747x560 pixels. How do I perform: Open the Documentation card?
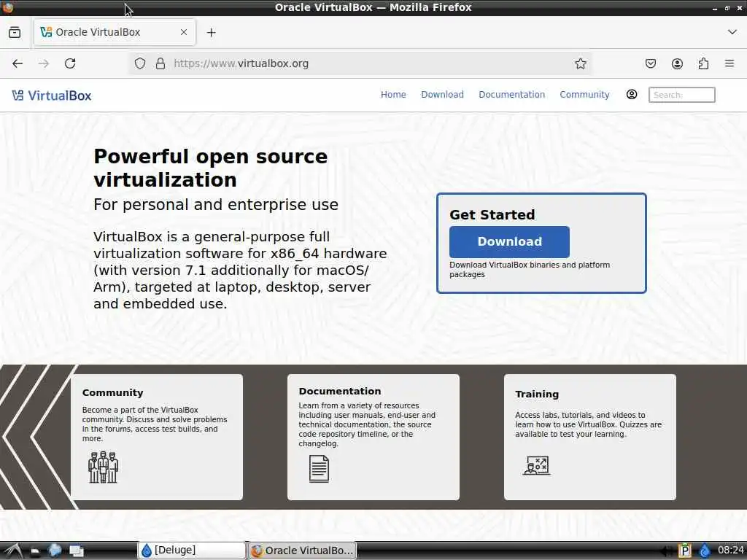(x=373, y=437)
